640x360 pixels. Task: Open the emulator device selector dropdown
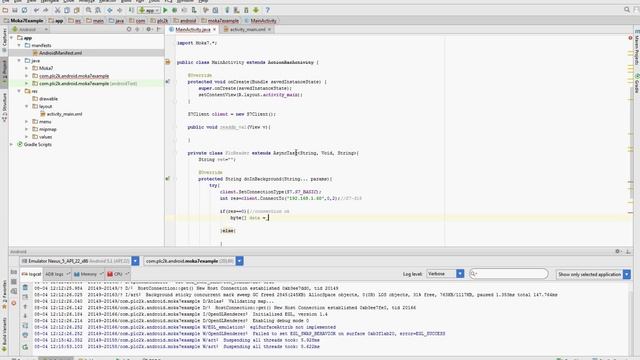135,261
